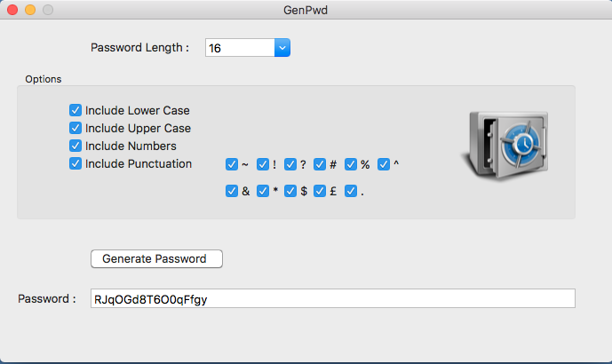Toggle the pound £ symbol checkbox
Screen dimensions: 612x364
(319, 191)
